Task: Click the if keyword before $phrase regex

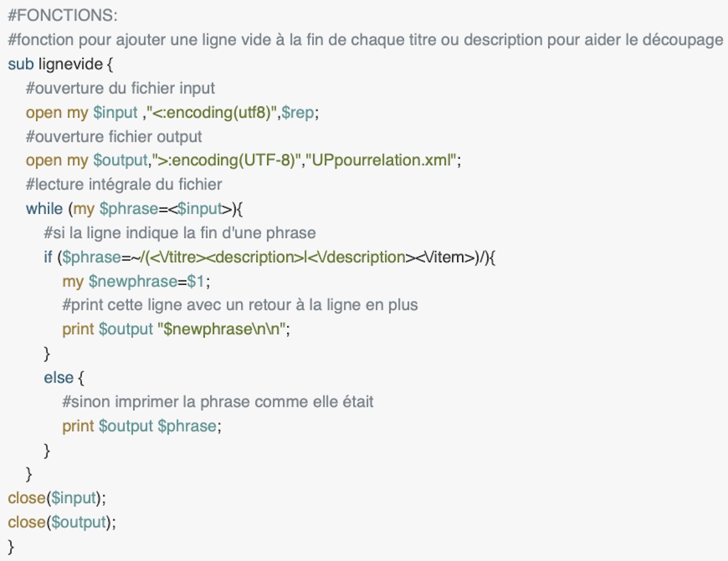Action: click(x=47, y=256)
